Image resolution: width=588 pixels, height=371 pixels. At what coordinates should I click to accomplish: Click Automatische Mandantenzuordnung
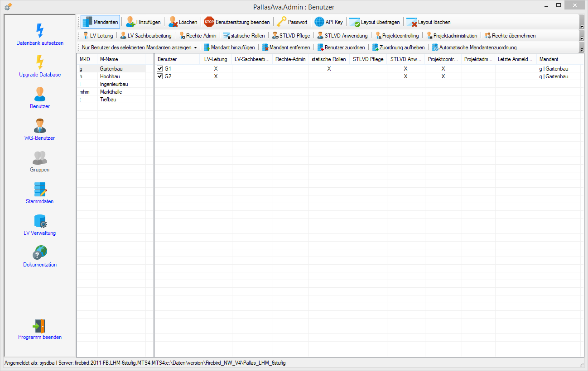pyautogui.click(x=474, y=48)
